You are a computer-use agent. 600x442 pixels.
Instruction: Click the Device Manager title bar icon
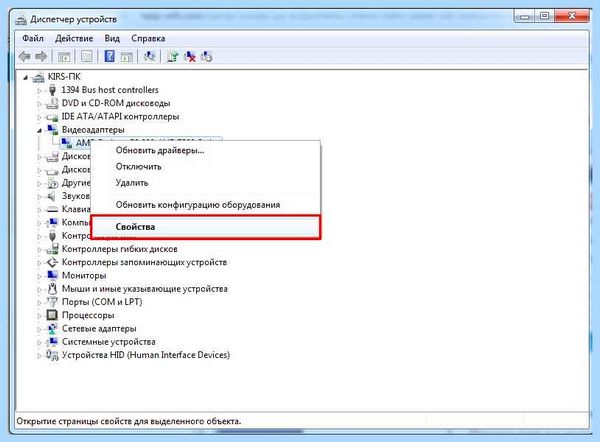coord(21,19)
